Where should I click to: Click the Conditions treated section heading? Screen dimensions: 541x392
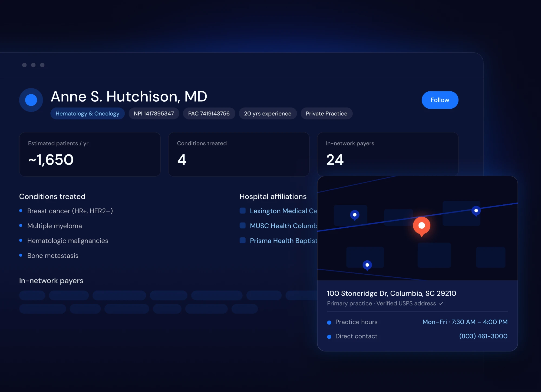pyautogui.click(x=52, y=197)
